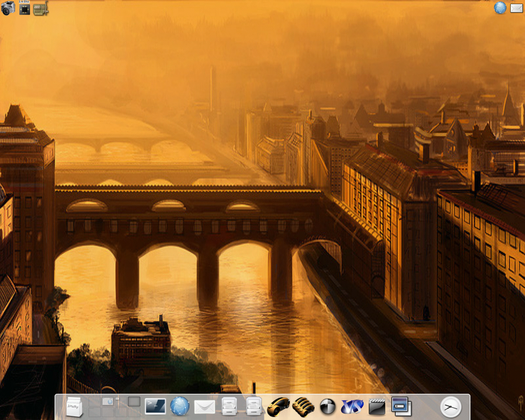Open the film clapperboard video icon
This screenshot has height=420, width=525.
coord(377,407)
